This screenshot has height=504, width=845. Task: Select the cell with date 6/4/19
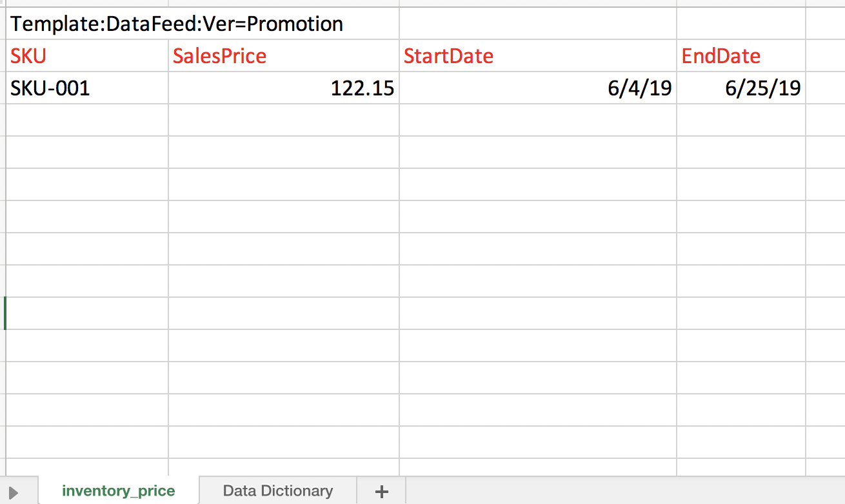[538, 88]
